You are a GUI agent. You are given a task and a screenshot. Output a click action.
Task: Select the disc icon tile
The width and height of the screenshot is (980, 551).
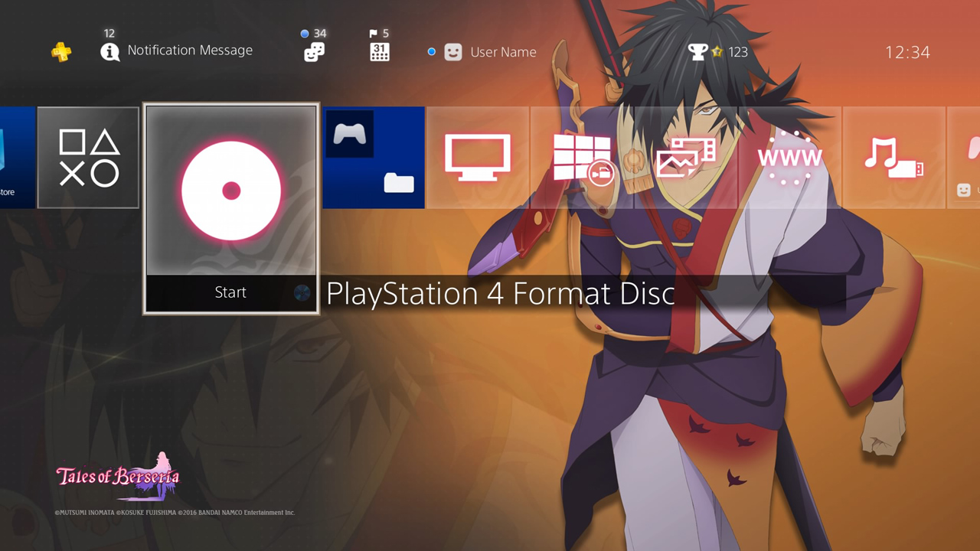231,191
